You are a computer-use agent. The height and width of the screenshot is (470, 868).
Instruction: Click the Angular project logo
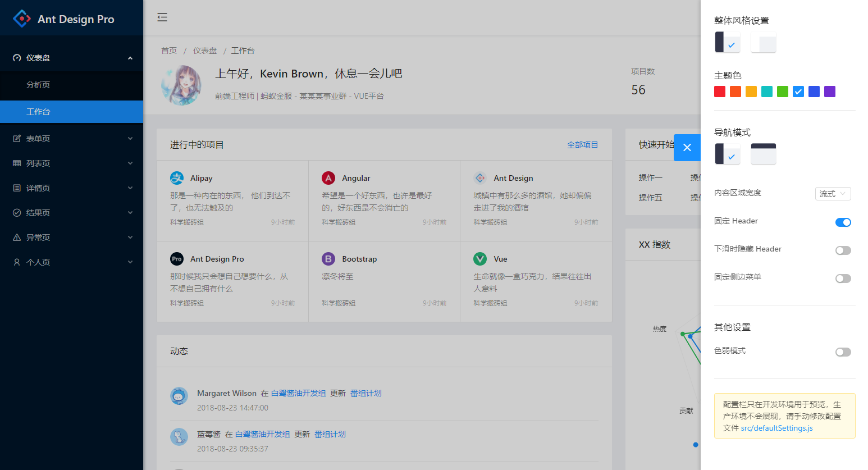click(328, 178)
